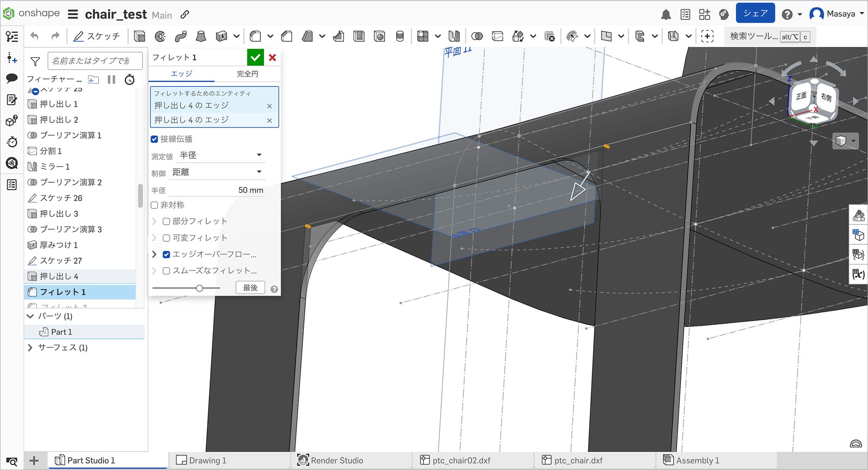Enable the 非対称 checkbox
This screenshot has height=470, width=868.
(155, 205)
